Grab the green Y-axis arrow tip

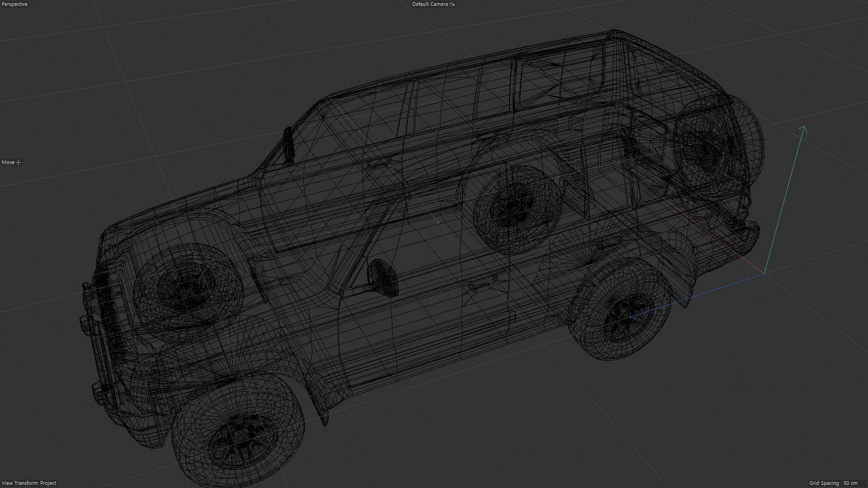[803, 130]
